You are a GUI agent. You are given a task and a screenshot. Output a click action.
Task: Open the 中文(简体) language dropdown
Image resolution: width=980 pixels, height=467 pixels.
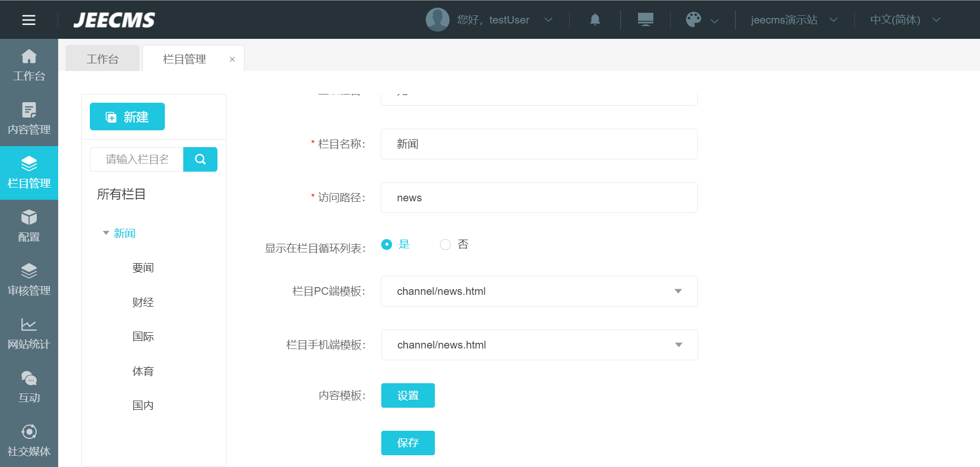(x=905, y=19)
